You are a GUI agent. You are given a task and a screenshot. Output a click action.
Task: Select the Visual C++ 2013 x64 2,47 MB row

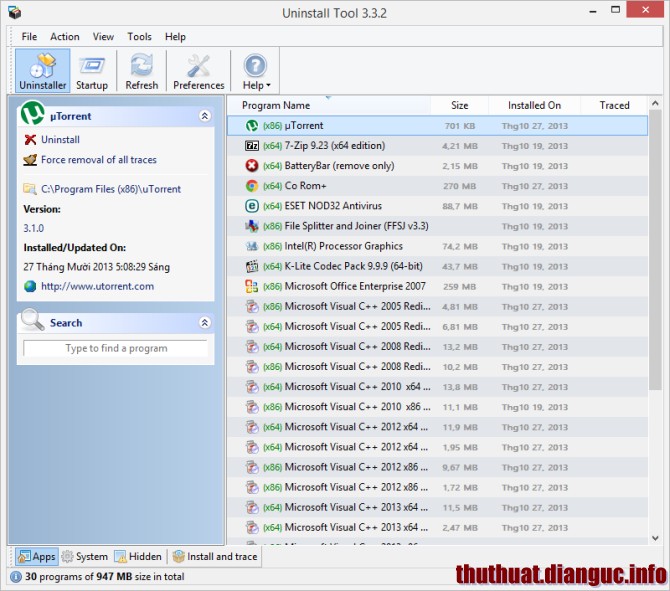(437, 527)
